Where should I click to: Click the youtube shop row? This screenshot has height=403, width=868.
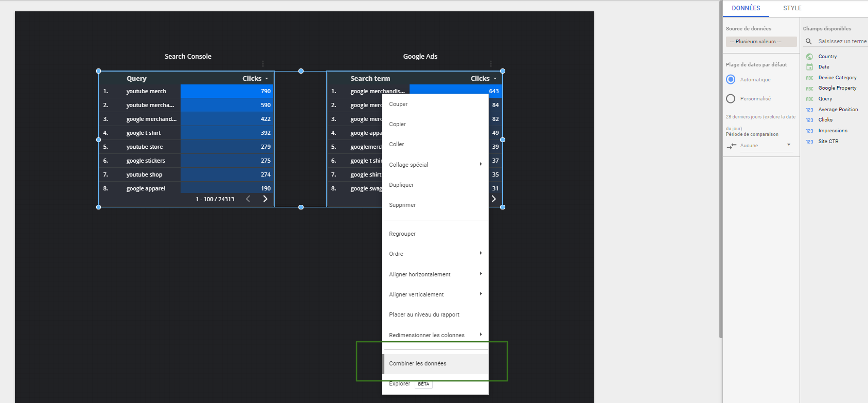pos(186,174)
